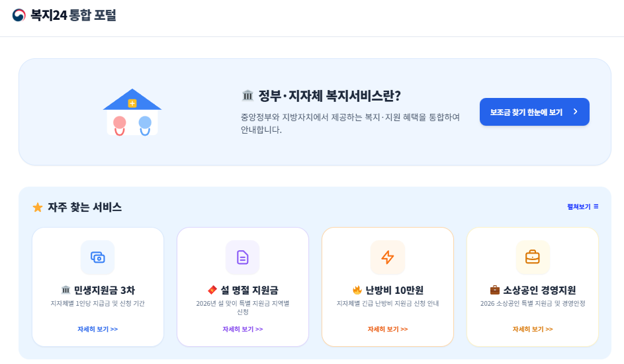Click the 난방비 10만원 lightning icon
This screenshot has width=624, height=364.
(x=388, y=257)
